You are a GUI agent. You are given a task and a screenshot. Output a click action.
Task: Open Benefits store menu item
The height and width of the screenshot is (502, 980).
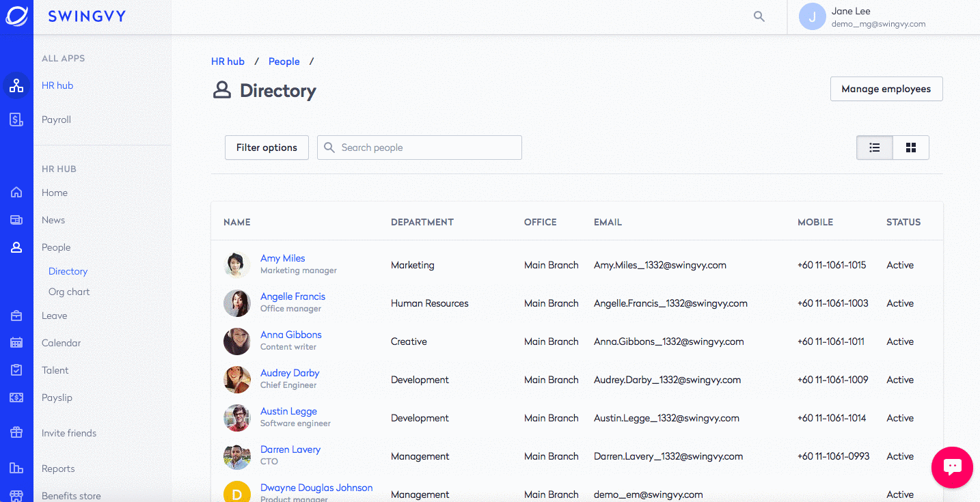tap(71, 496)
